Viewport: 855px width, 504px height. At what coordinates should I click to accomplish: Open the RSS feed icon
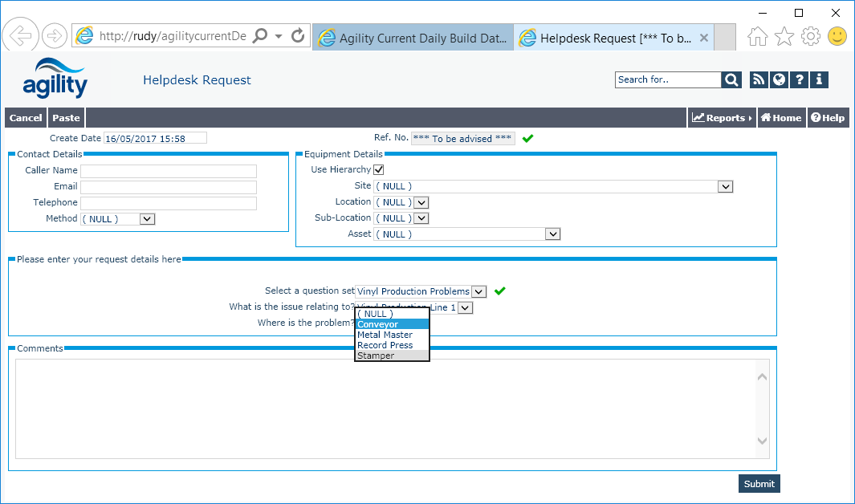[759, 79]
